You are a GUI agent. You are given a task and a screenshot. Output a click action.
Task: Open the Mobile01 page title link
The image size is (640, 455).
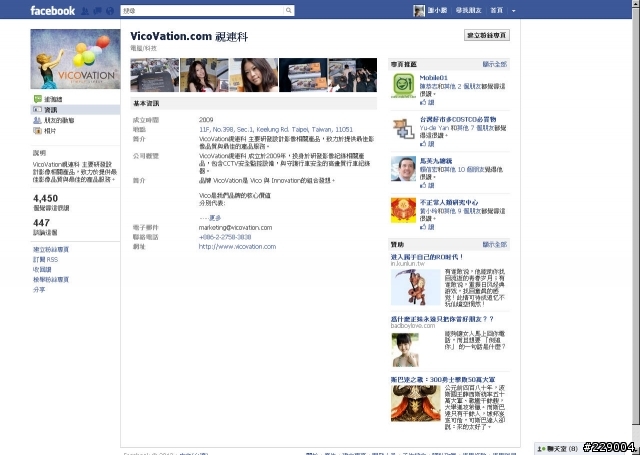pos(433,78)
